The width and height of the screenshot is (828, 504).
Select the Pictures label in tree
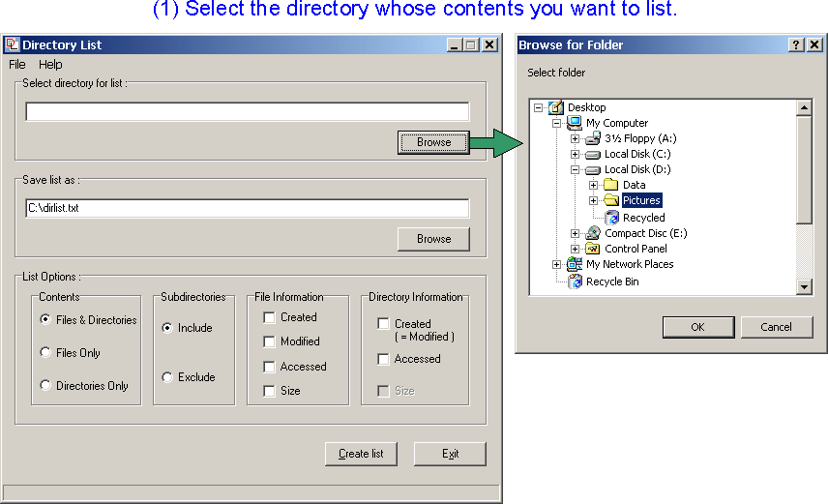point(641,200)
